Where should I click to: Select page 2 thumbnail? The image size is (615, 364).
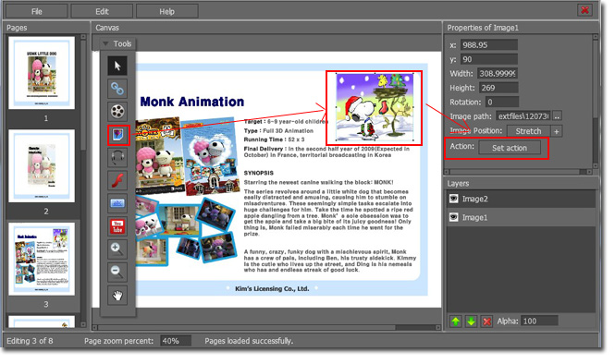[42, 166]
